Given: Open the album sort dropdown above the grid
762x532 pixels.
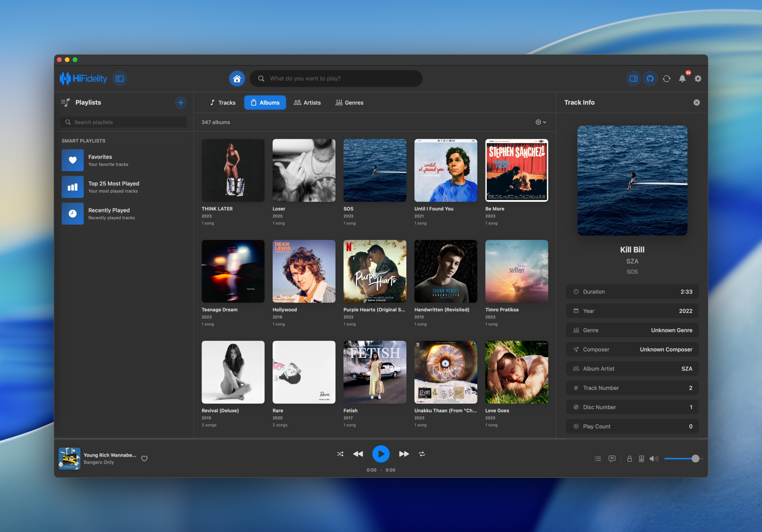Looking at the screenshot, I should pyautogui.click(x=540, y=122).
